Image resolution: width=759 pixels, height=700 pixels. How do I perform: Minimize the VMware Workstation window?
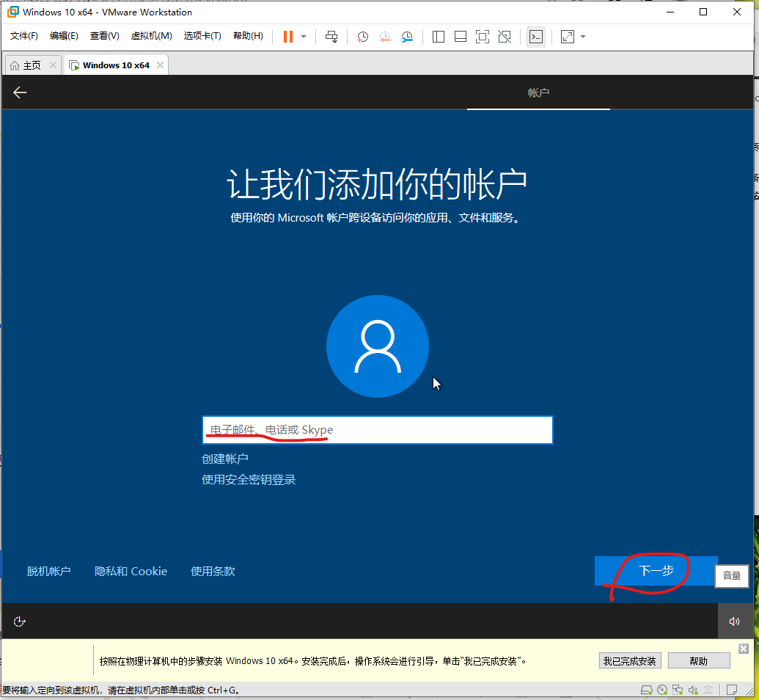tap(670, 12)
